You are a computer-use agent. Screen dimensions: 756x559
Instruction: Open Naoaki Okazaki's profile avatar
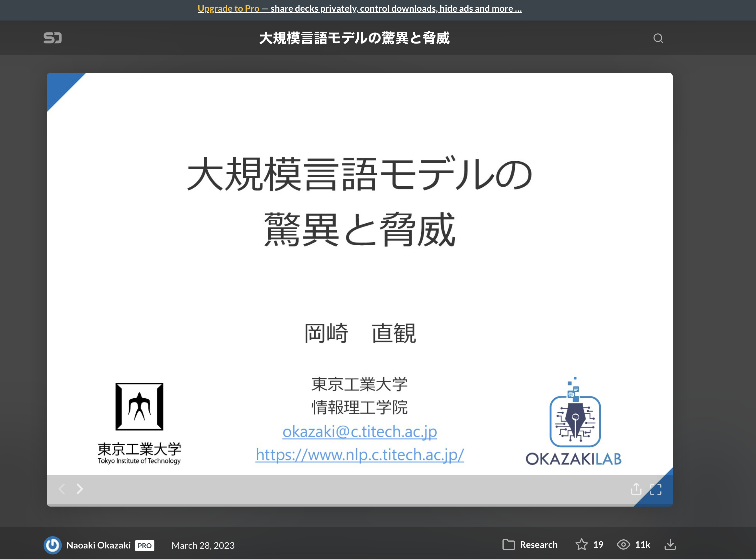tap(52, 545)
